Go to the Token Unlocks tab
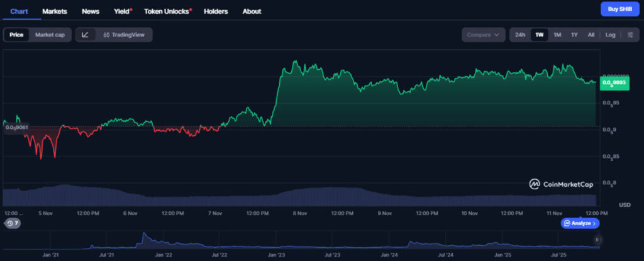The height and width of the screenshot is (261, 644). [167, 11]
